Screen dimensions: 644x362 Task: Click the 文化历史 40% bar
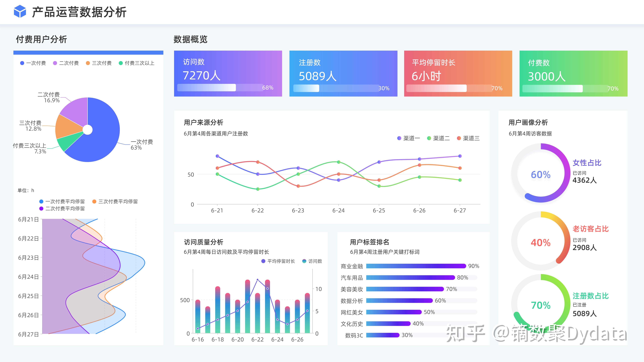[388, 324]
